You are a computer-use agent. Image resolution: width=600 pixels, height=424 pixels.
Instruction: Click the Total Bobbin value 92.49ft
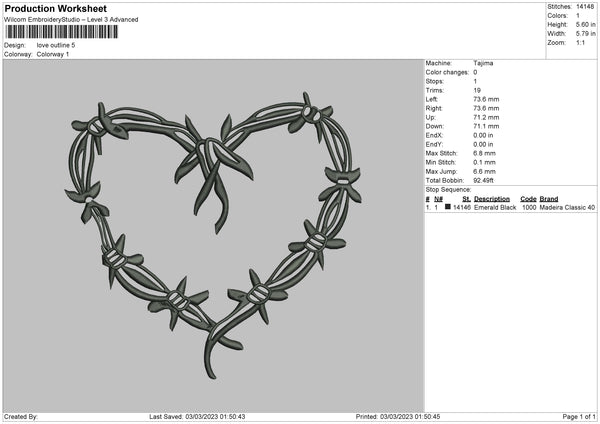click(x=483, y=180)
